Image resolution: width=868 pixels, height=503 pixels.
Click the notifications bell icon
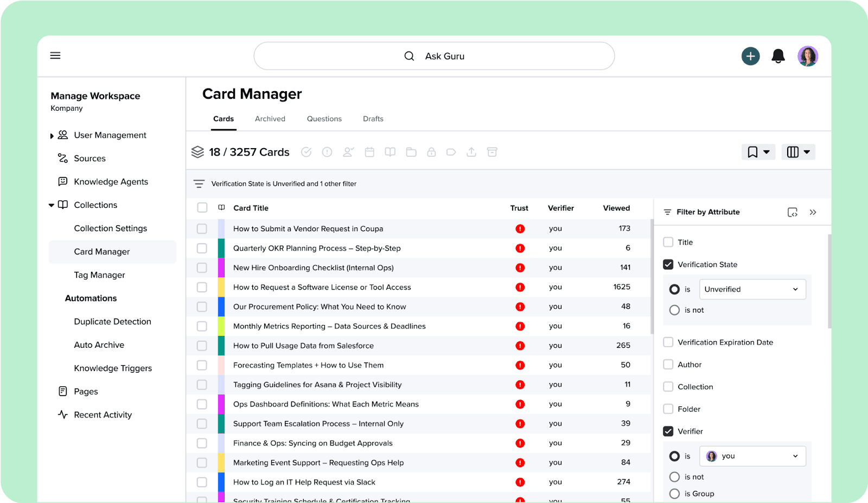778,55
